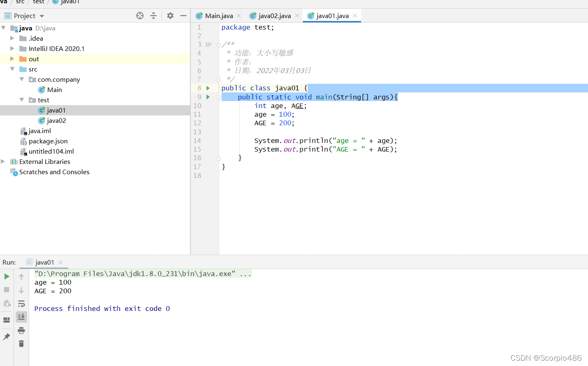588x366 pixels.
Task: Clear console with the trash icon
Action: pyautogui.click(x=21, y=343)
